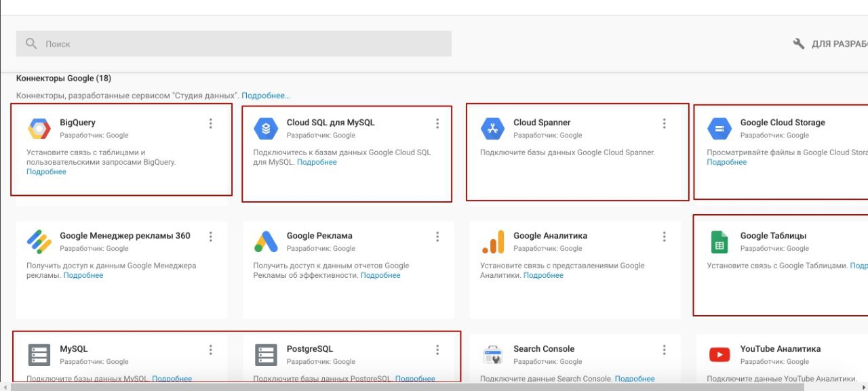Open the BigQuery card's three-dot menu
868x391 pixels.
point(211,123)
